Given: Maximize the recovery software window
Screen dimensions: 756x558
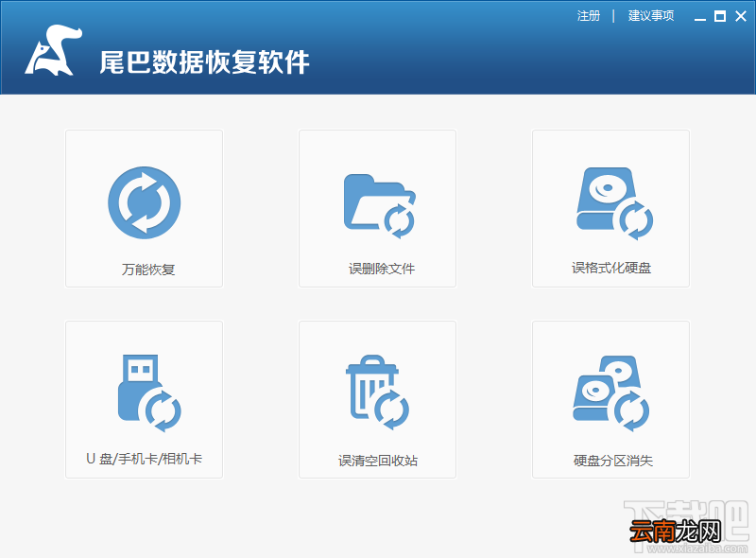Looking at the screenshot, I should (720, 16).
